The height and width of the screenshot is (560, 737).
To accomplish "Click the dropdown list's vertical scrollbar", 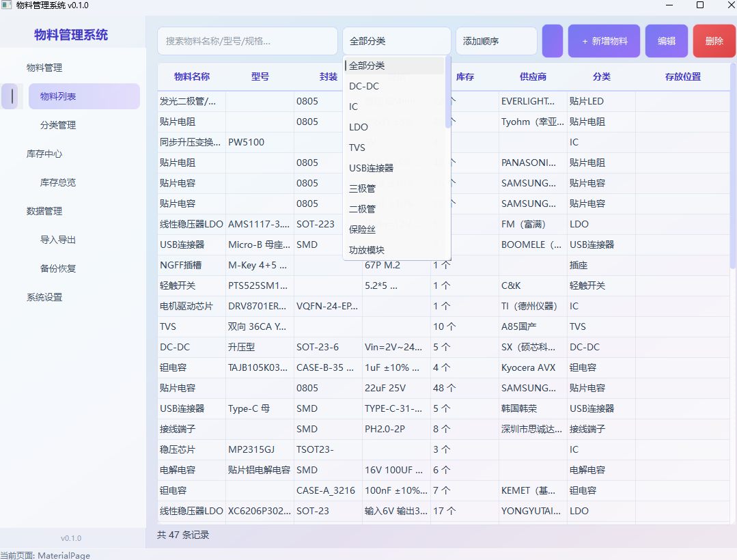I will click(x=448, y=92).
